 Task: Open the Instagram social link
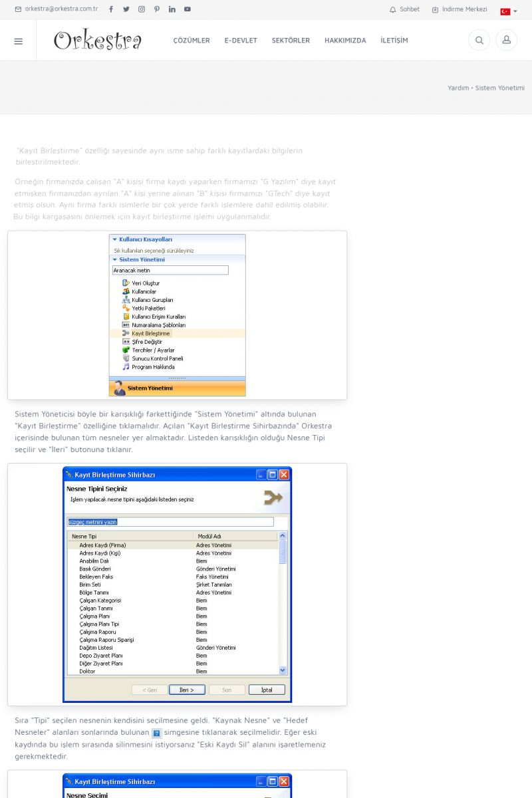coord(142,9)
